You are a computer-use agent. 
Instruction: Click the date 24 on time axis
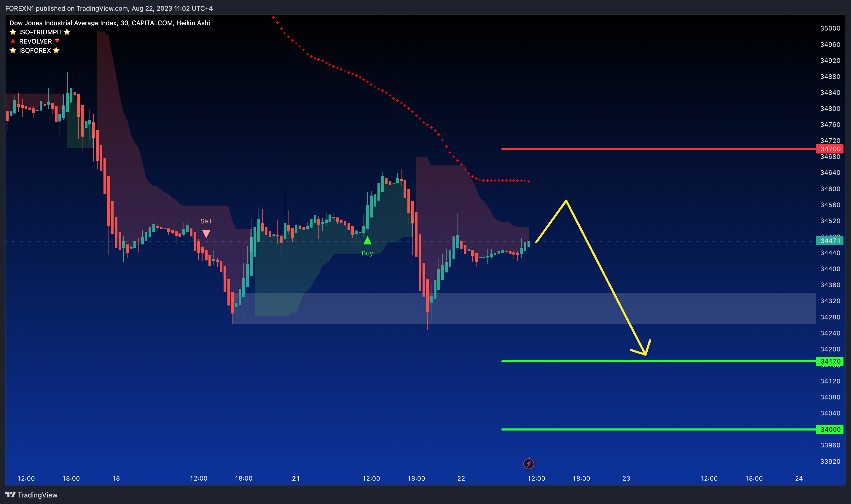799,478
